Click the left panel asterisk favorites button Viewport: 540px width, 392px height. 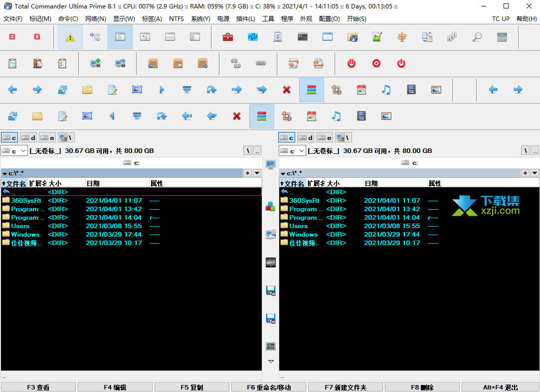coord(248,173)
